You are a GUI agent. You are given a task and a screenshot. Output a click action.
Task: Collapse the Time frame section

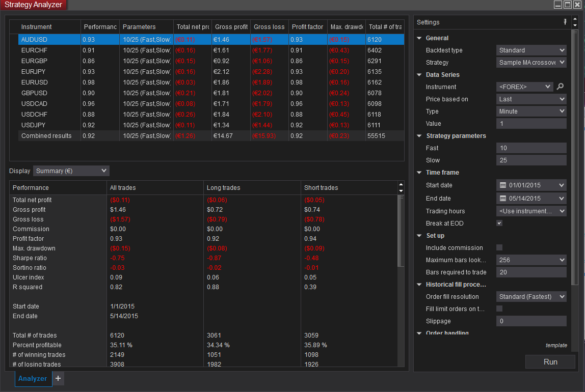tap(419, 173)
